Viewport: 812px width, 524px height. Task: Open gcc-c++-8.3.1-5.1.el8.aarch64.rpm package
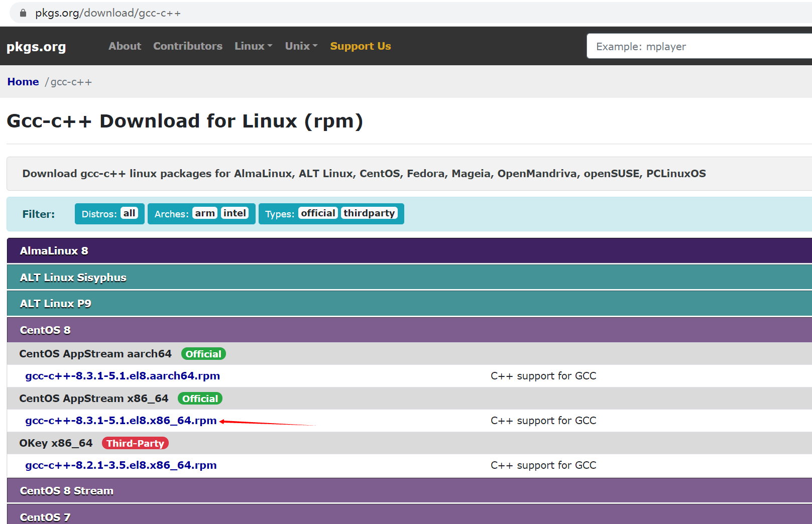click(x=123, y=376)
